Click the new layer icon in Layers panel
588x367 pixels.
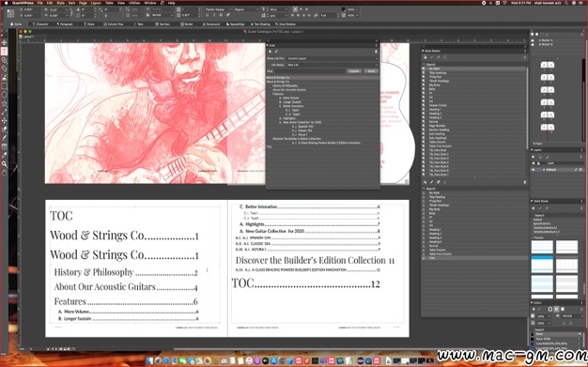point(534,157)
